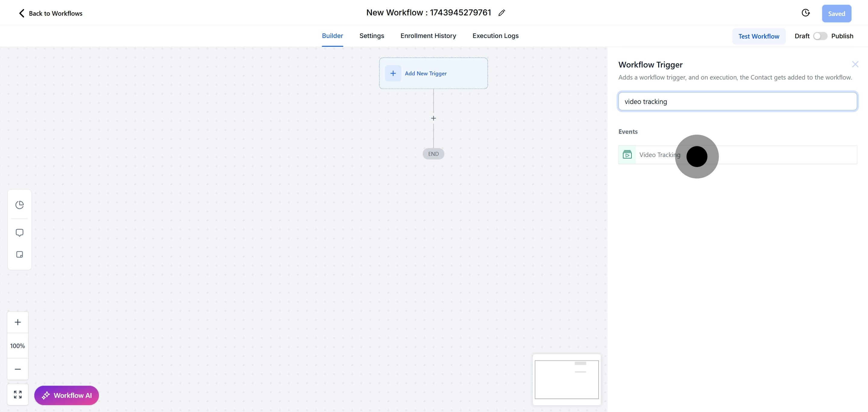Zoom in the canvas with plus button
Image resolution: width=868 pixels, height=412 pixels.
tap(18, 322)
